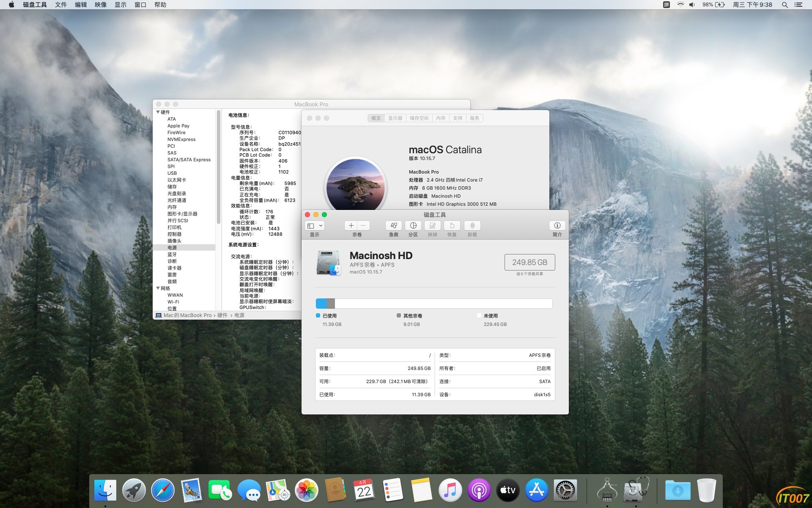This screenshot has height=508, width=812.
Task: Open Contacts from the Dock
Action: tap(335, 491)
